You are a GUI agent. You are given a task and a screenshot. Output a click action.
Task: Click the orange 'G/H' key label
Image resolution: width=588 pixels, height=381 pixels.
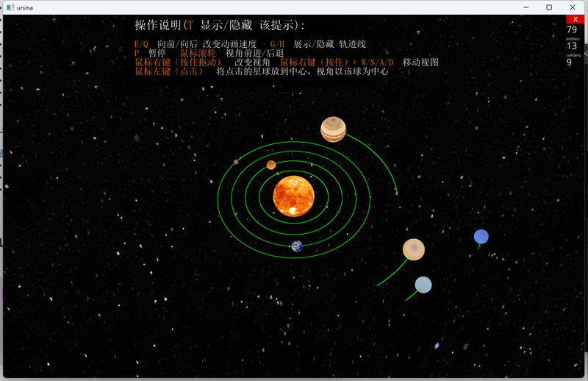point(278,44)
